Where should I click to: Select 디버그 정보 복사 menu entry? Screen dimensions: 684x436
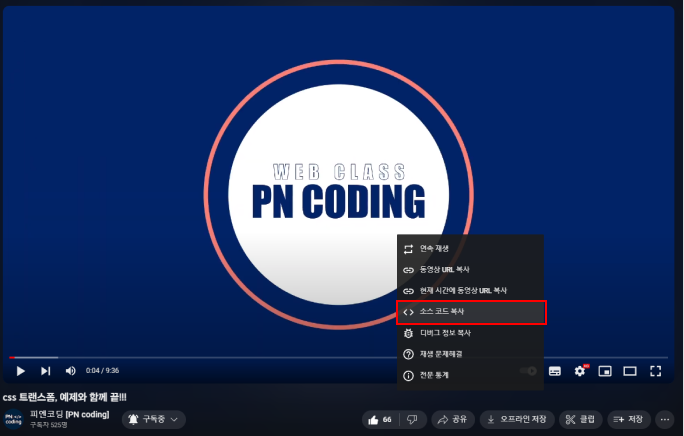click(x=470, y=333)
